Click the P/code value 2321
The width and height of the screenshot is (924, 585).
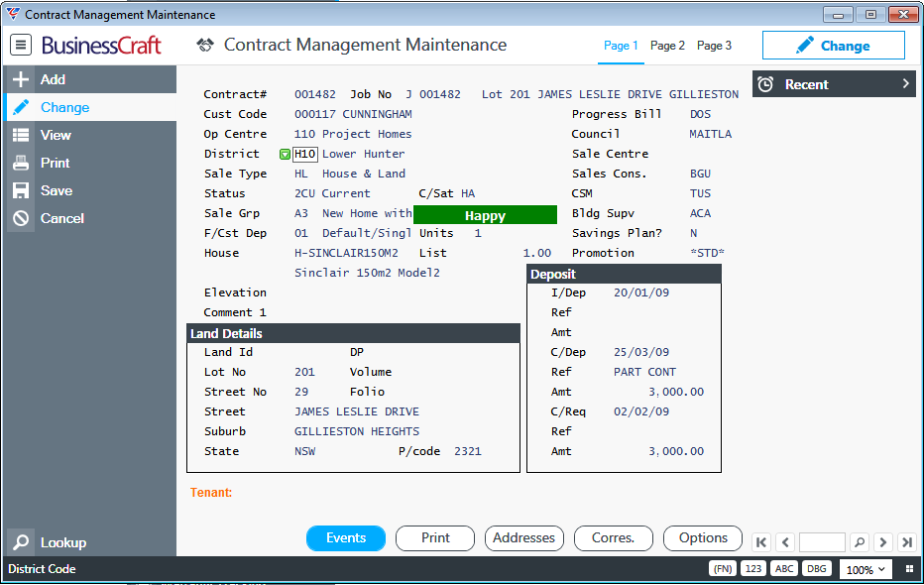click(468, 451)
